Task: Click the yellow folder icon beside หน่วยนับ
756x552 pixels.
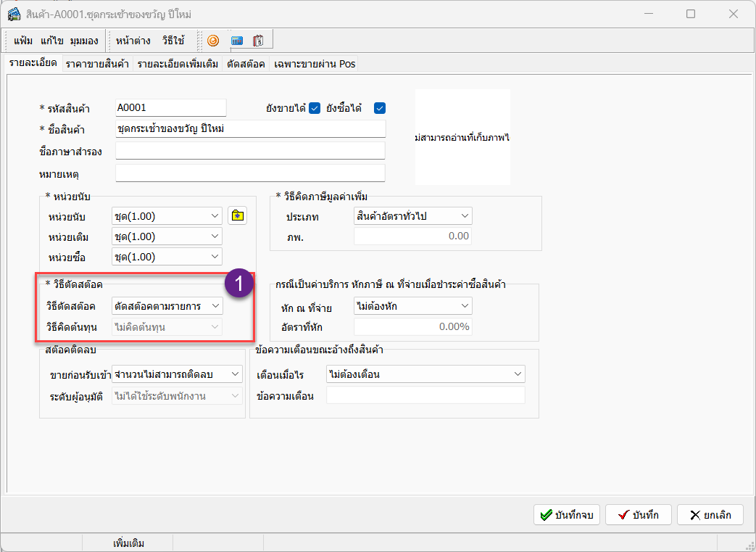Action: 237,215
